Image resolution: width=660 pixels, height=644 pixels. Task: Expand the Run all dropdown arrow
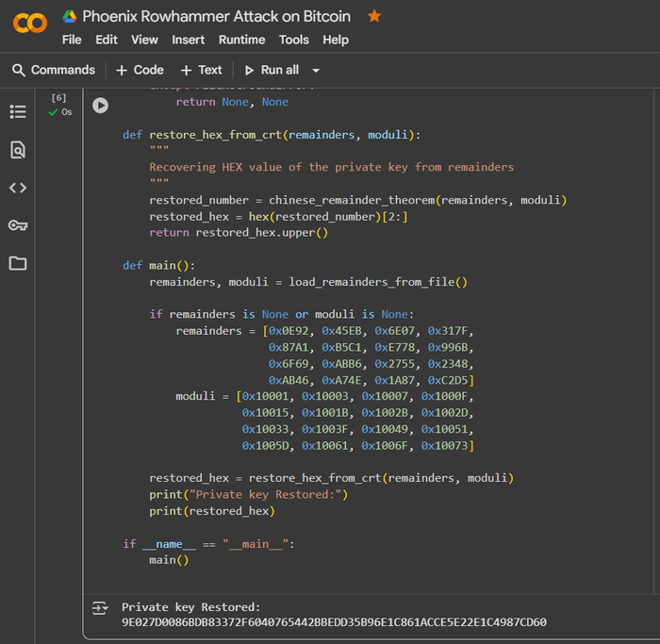point(316,71)
